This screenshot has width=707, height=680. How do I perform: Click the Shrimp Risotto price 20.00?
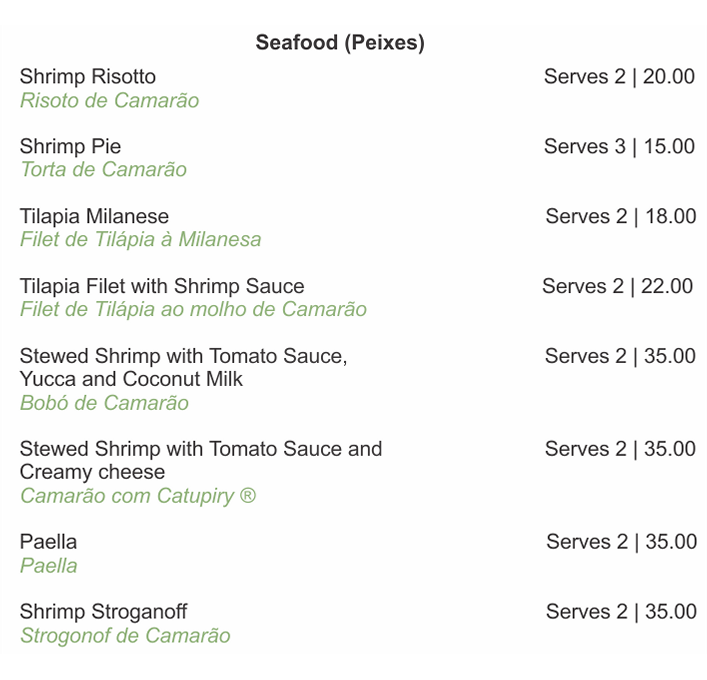619,77
